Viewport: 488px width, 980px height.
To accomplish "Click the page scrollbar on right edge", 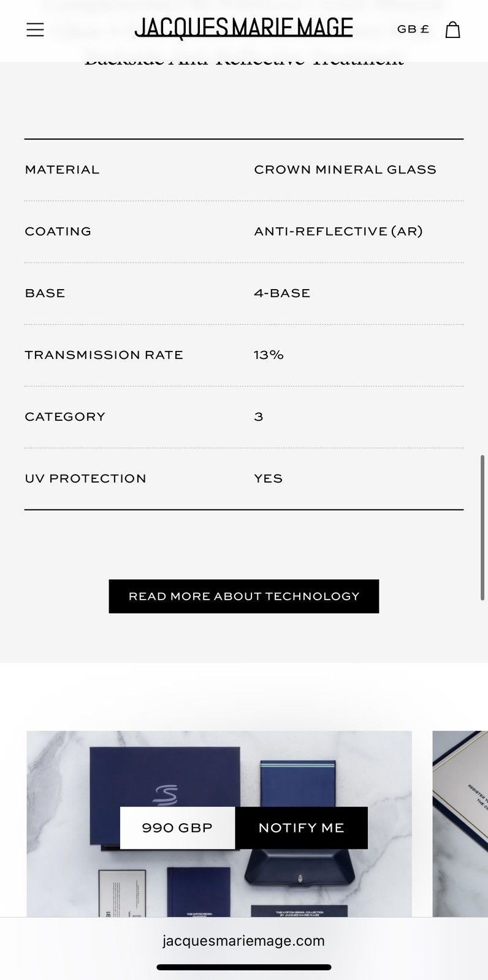I will coord(482,527).
